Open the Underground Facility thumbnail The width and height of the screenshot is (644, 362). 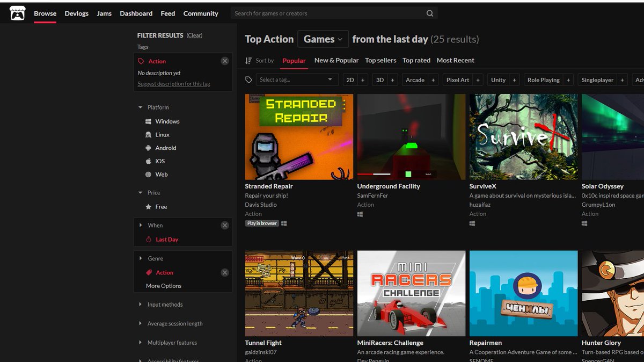point(411,137)
